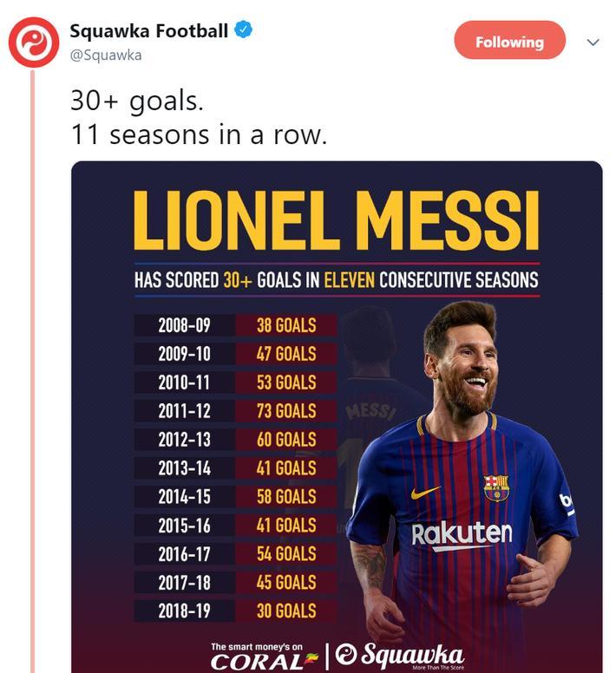Click the blue verified badge
The image size is (616, 673).
[244, 29]
